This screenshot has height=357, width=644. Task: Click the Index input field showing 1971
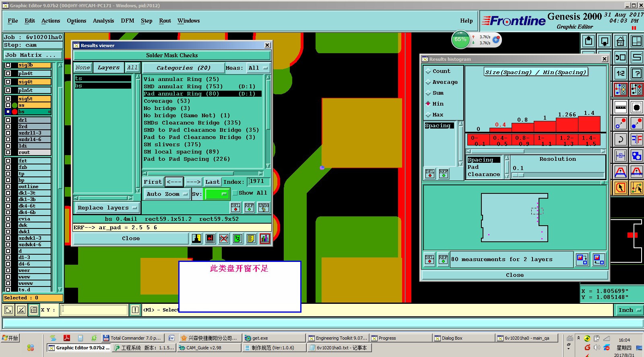(258, 182)
